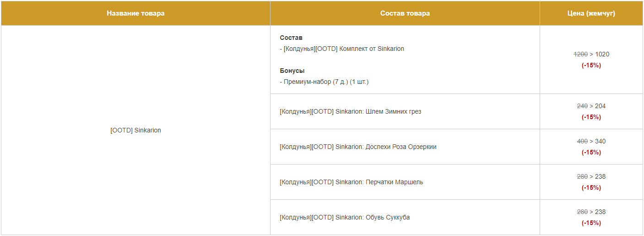Click the -15% label in the helmet row

(591, 117)
